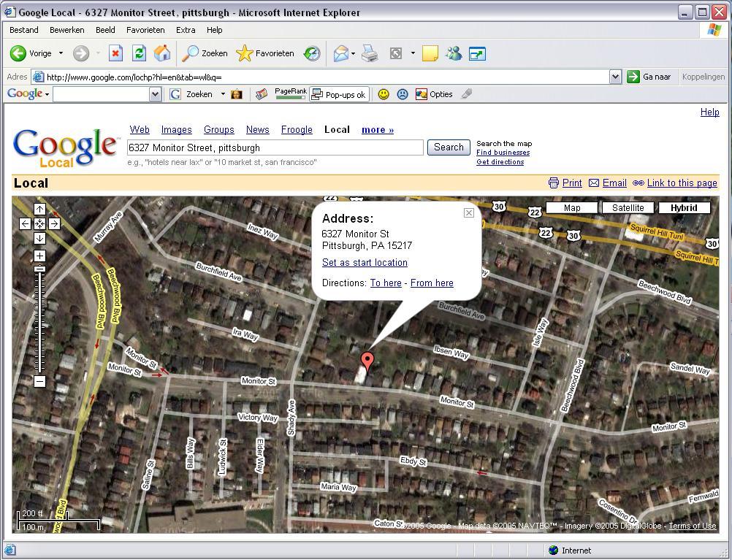Click the Forward arrow icon

point(81,53)
